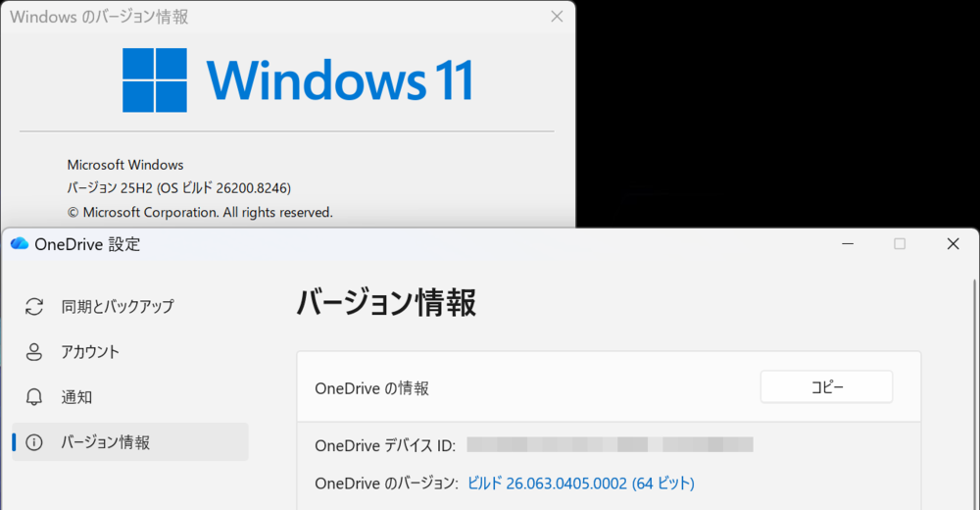
Task: Close the Windows のバージョン情報 dialog
Action: tap(557, 17)
